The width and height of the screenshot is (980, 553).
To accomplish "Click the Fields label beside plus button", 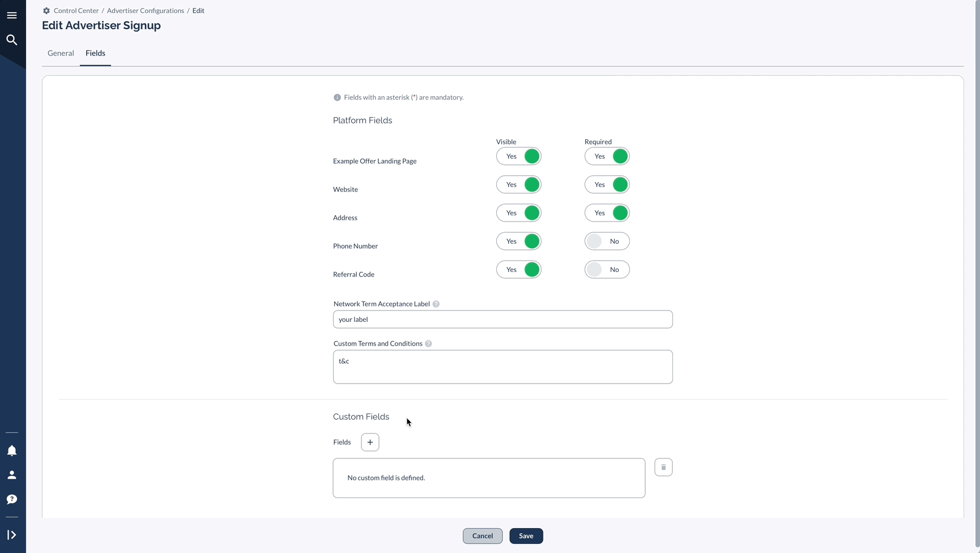I will [342, 442].
